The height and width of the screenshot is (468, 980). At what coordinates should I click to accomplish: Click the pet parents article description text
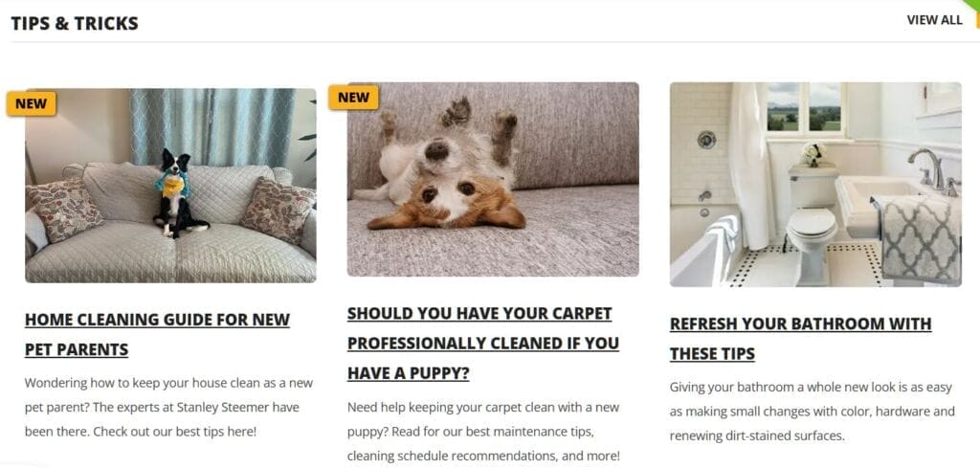168,407
